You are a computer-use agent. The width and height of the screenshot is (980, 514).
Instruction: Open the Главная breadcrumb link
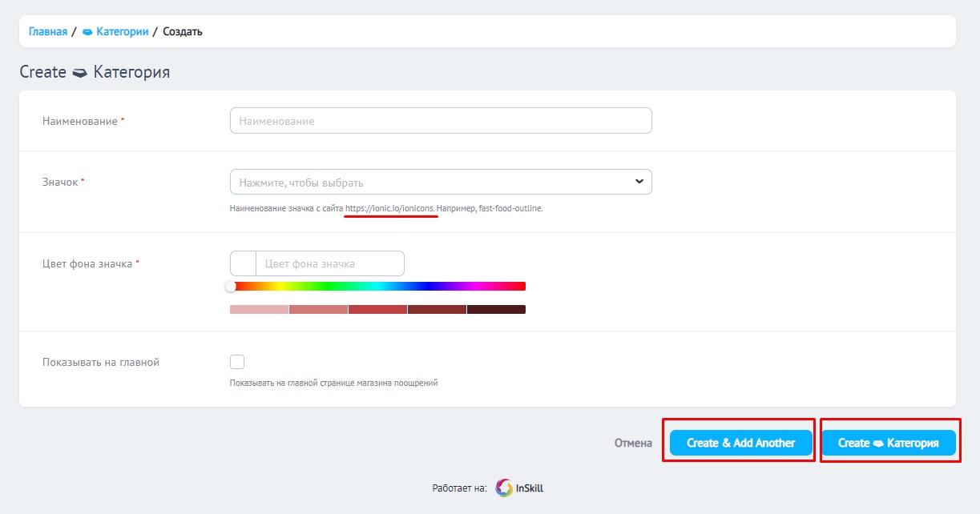coord(48,32)
